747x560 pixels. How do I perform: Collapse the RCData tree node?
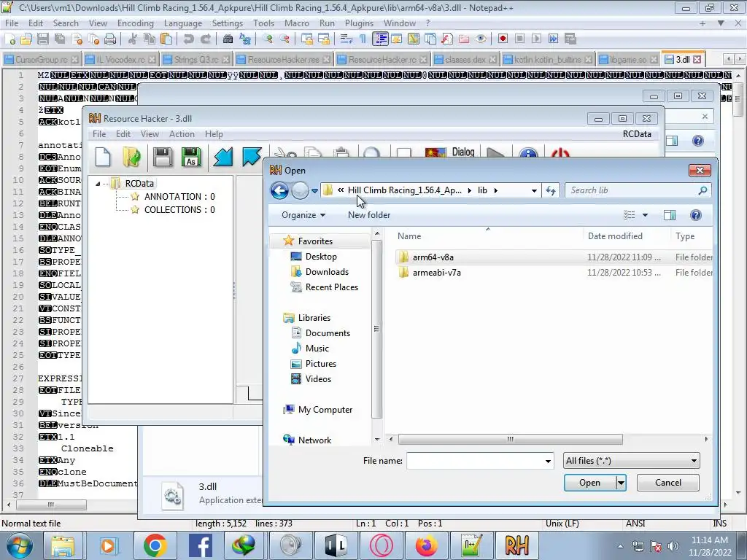98,184
